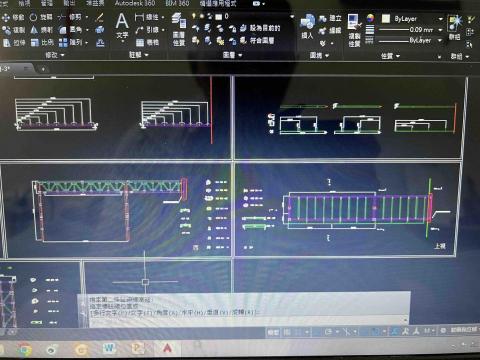
Task: Toggle layer on/off lightbulb icon
Action: [194, 16]
